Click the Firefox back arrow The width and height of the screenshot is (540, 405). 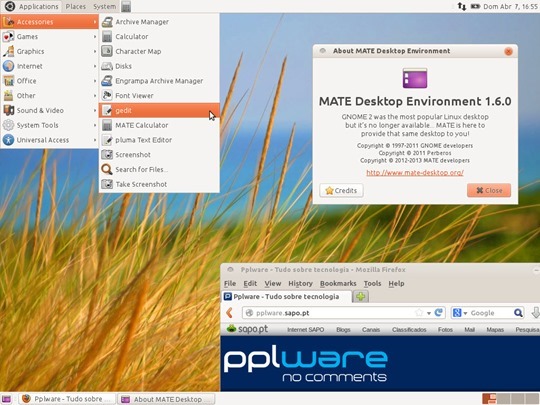pos(230,313)
